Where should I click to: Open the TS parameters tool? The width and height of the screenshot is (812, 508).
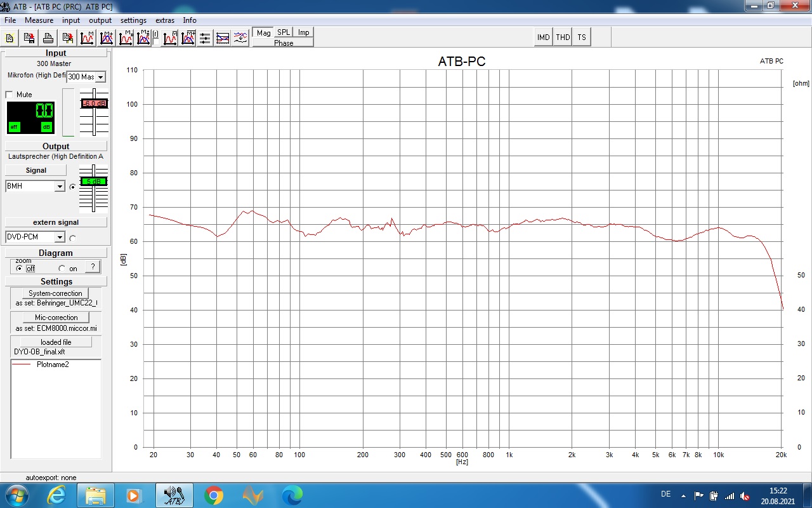coord(581,37)
